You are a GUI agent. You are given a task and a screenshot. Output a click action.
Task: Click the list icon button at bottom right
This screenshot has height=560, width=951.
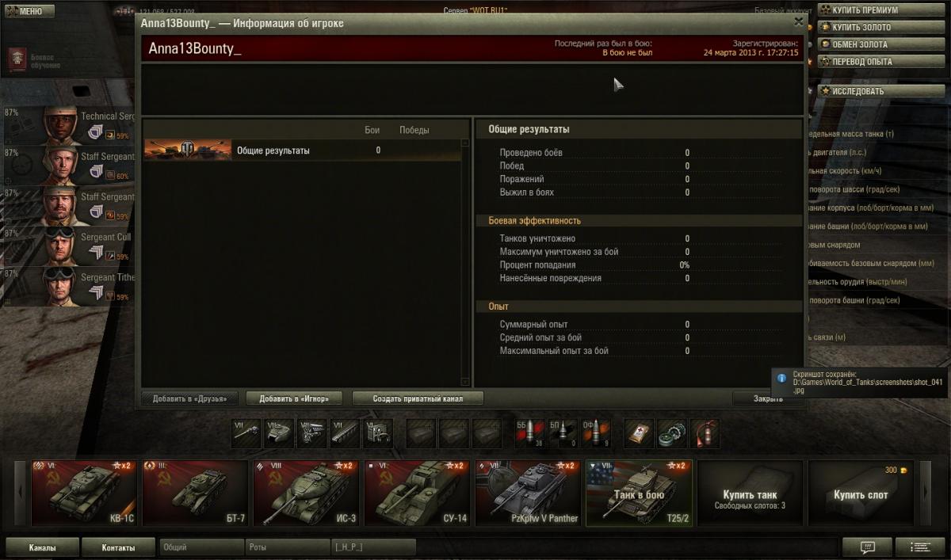coord(920,547)
